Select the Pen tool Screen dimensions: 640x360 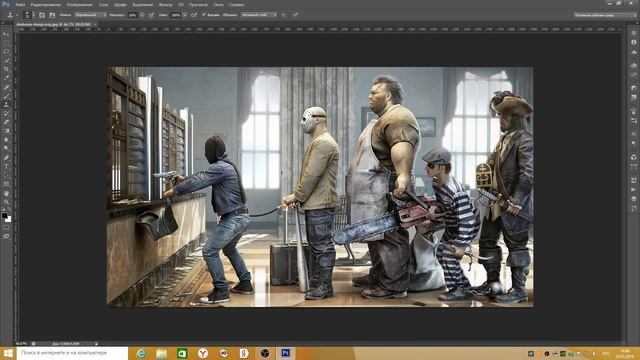pos(6,157)
